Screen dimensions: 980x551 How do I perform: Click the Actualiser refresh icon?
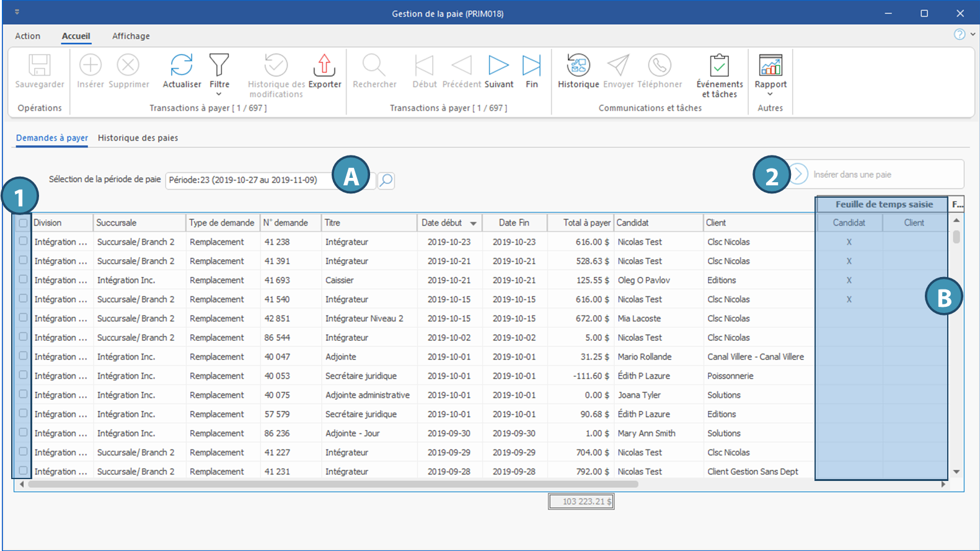tap(182, 65)
